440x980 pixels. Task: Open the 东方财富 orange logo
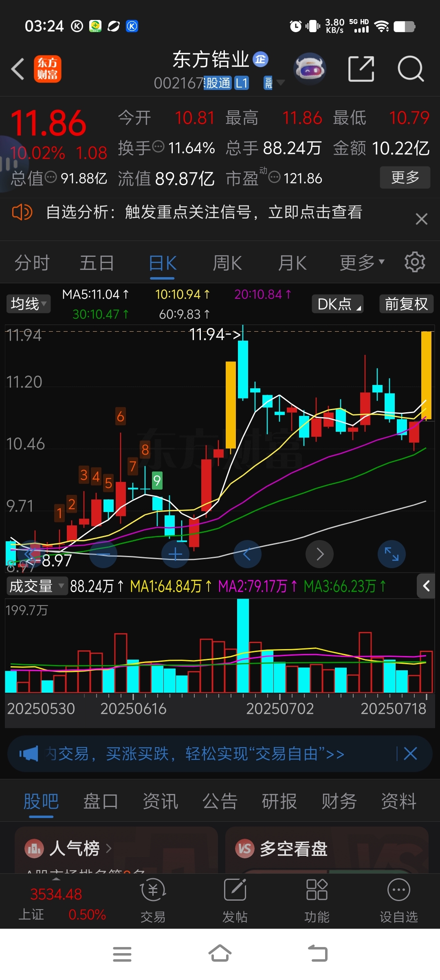click(47, 69)
